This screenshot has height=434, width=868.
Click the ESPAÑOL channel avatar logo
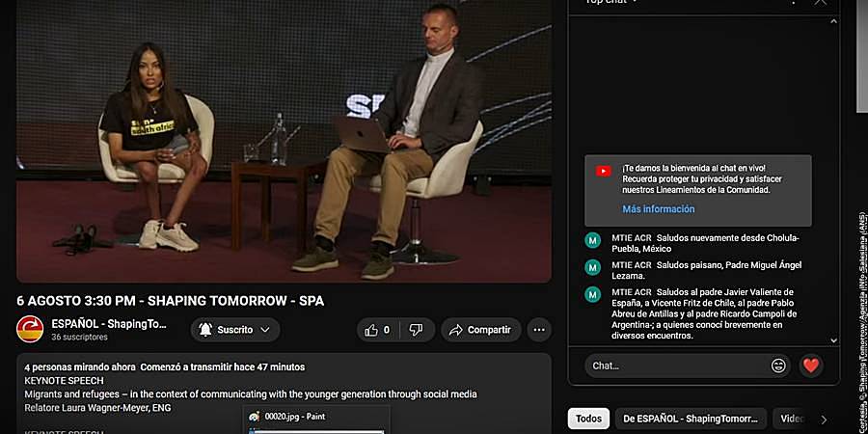click(30, 330)
